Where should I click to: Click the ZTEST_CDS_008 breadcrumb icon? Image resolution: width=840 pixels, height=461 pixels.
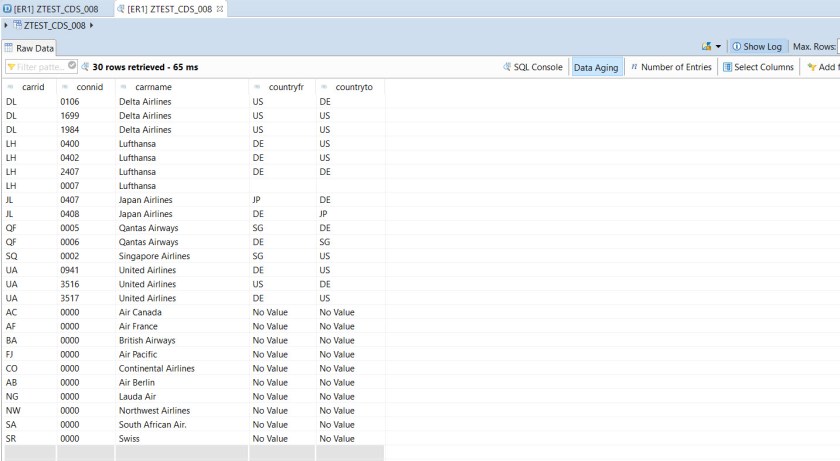[x=16, y=25]
